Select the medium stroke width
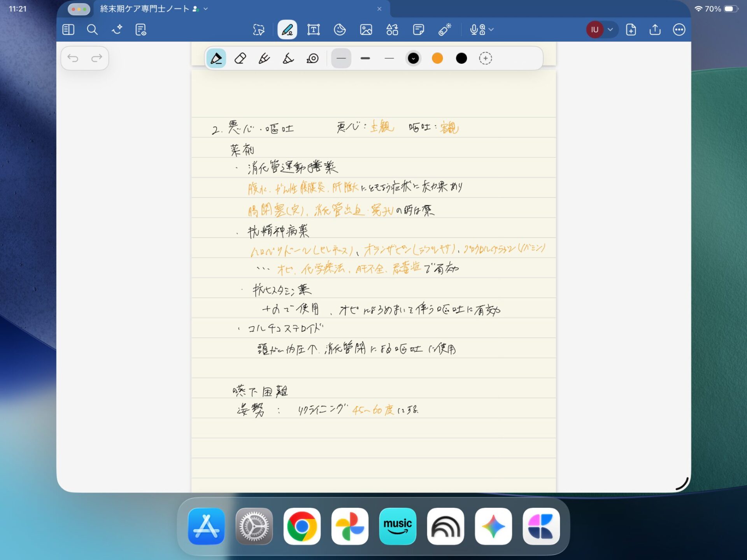The image size is (747, 560). pyautogui.click(x=341, y=58)
